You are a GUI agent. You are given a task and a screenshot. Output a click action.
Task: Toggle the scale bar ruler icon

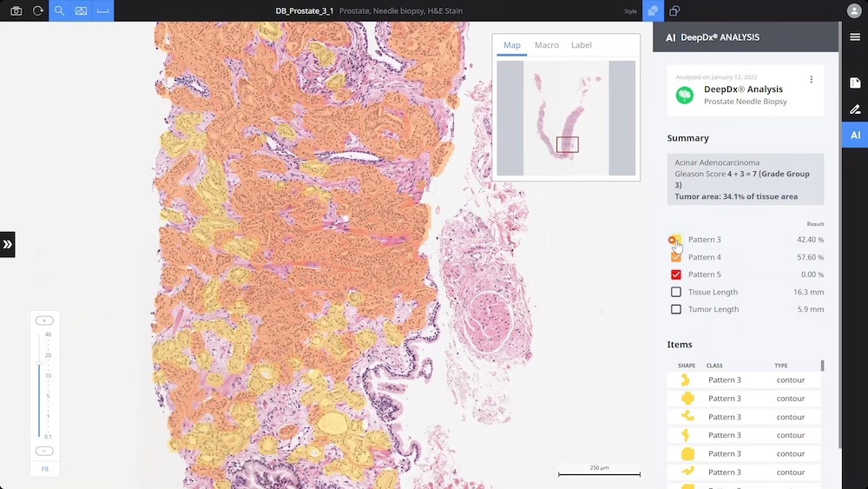(x=103, y=11)
